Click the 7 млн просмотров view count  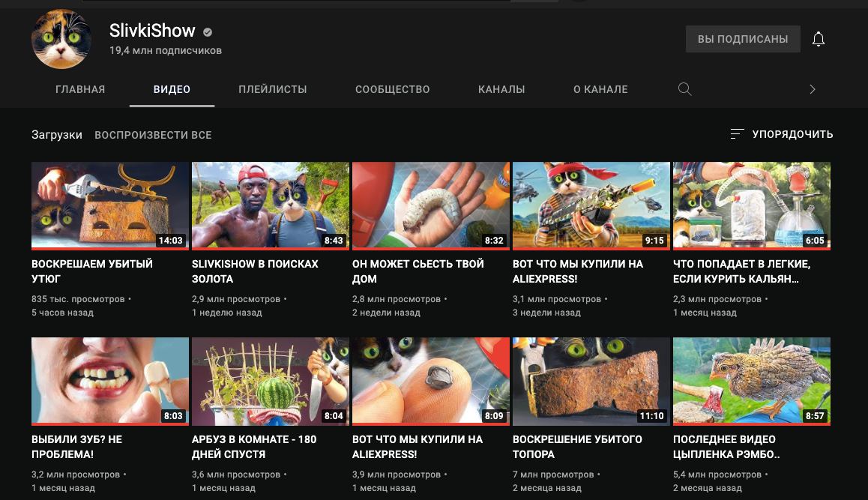point(553,475)
